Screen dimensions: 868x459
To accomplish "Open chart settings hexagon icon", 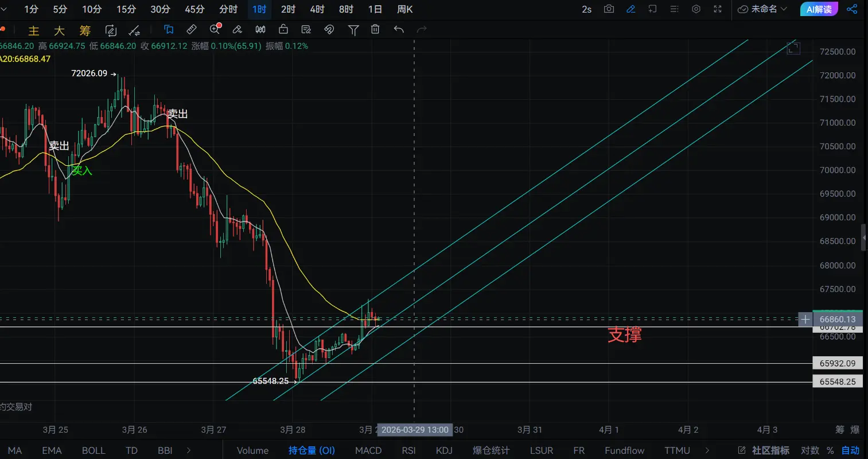I will [696, 9].
